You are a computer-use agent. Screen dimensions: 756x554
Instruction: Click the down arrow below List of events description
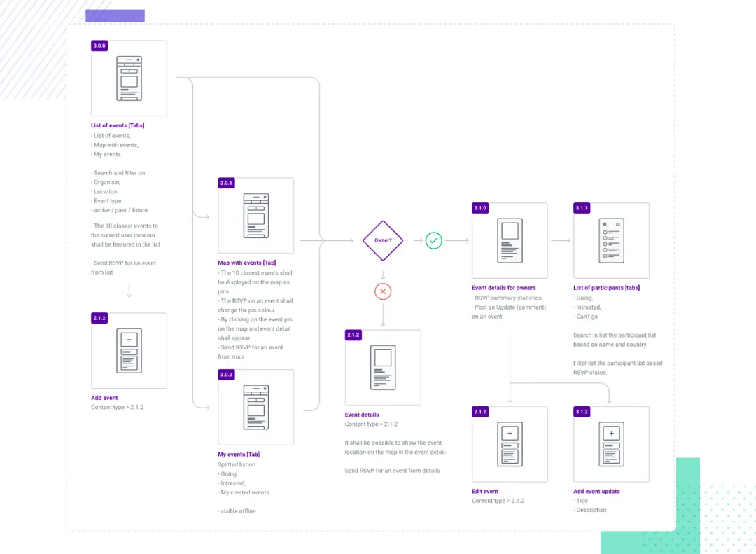129,291
